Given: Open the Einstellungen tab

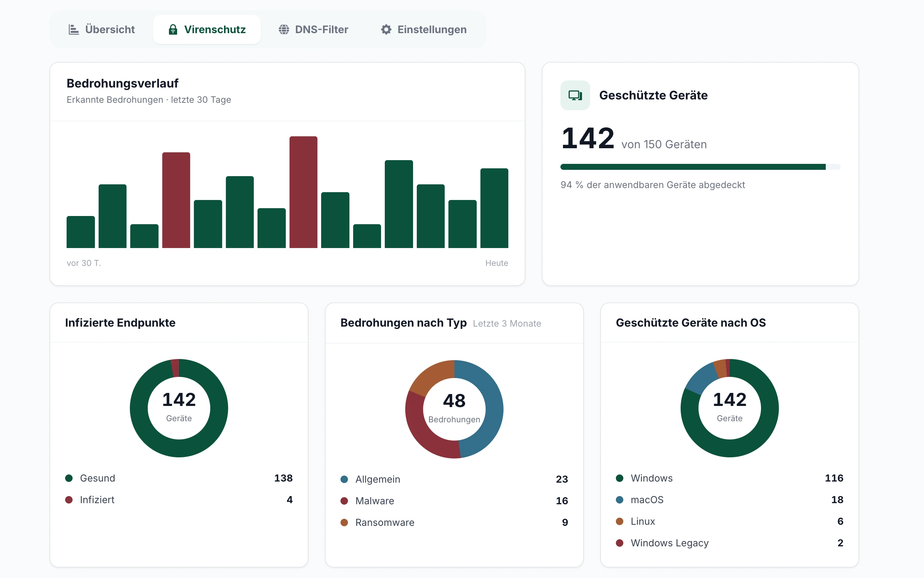Looking at the screenshot, I should click(423, 29).
